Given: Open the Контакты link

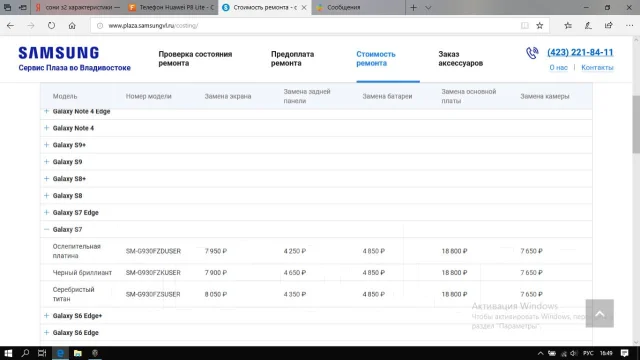Looking at the screenshot, I should pos(597,67).
